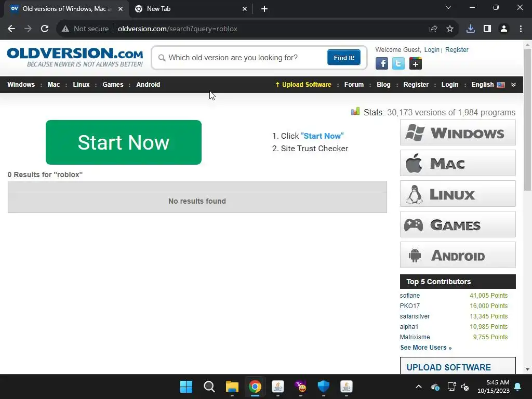This screenshot has width=532, height=399.
Task: Open the Linux menu item
Action: (81, 85)
